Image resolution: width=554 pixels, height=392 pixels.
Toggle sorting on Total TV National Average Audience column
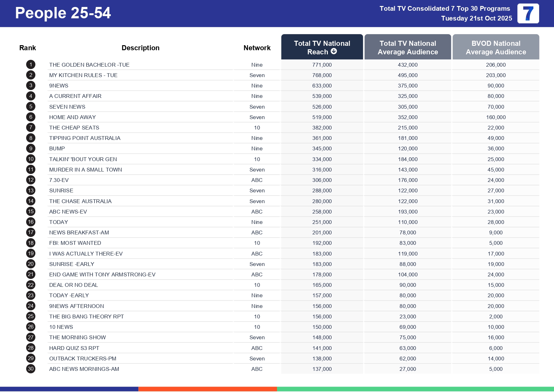407,47
